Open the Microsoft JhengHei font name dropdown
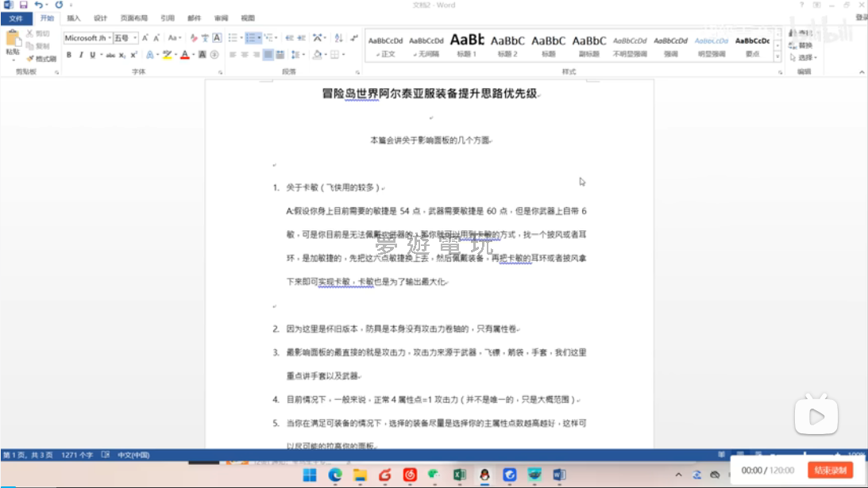The image size is (868, 488). pos(87,37)
